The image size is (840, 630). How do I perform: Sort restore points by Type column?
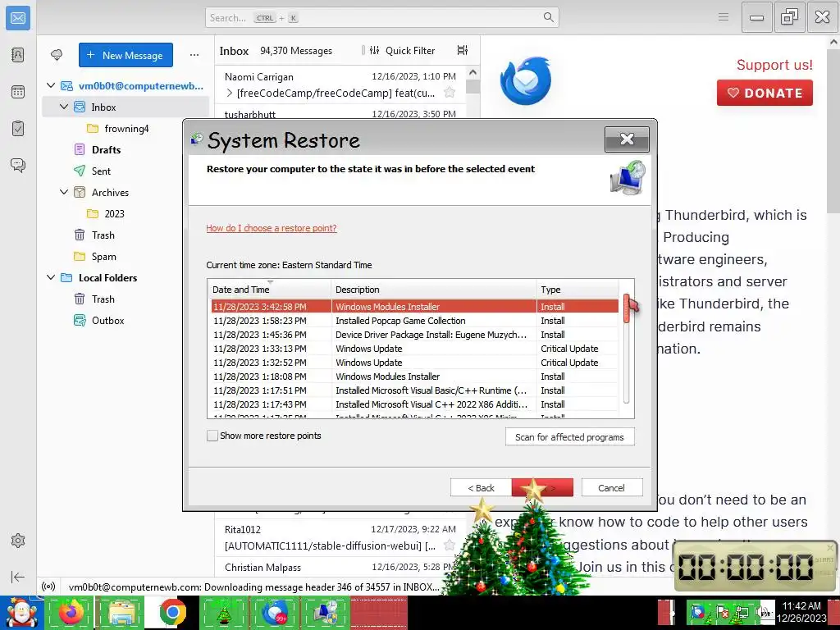pyautogui.click(x=577, y=290)
